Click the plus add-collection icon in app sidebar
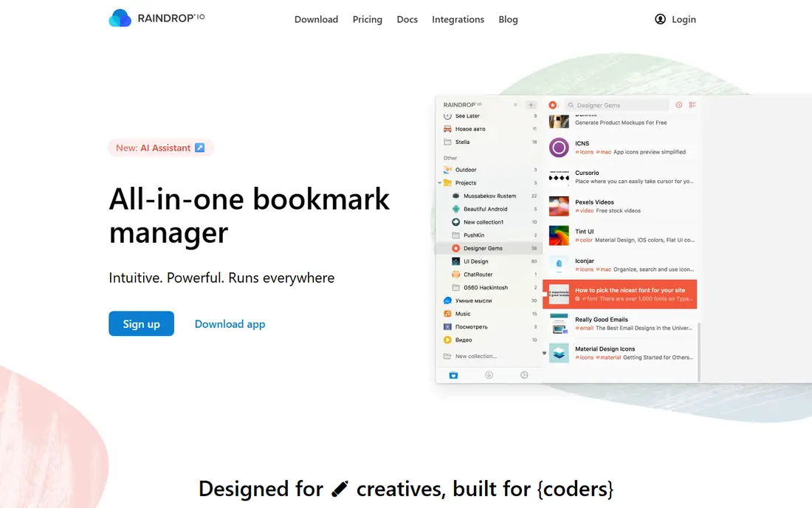The width and height of the screenshot is (812, 508). pos(531,105)
